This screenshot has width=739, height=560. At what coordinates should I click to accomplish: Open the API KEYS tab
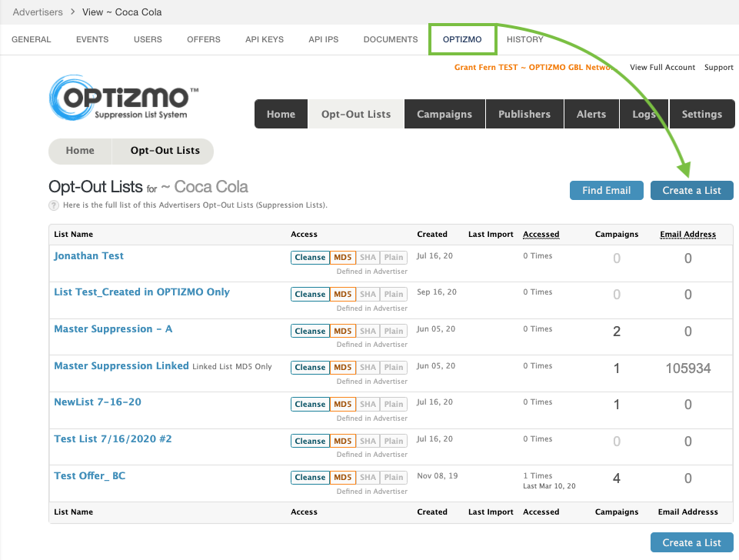(x=265, y=39)
